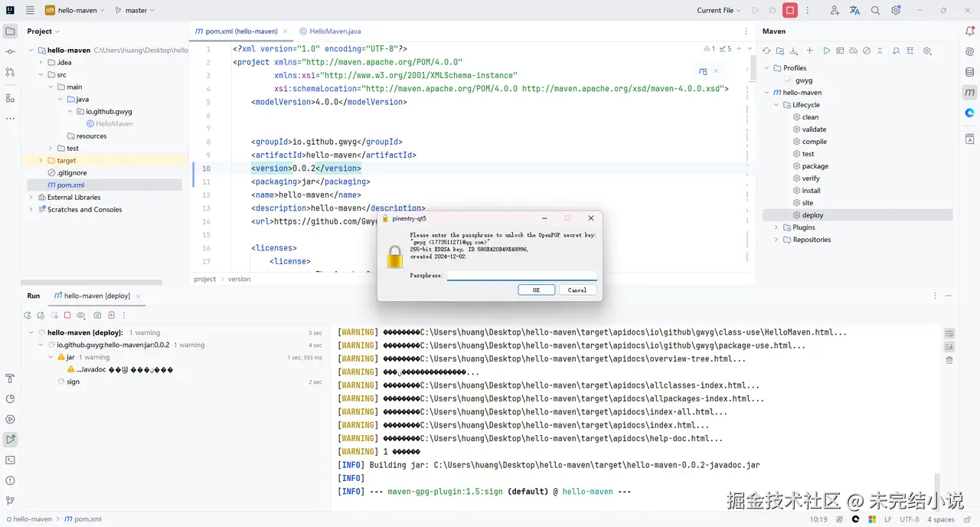Open inspections warning widget in editor
Image resolution: width=980 pixels, height=527 pixels.
point(717,48)
